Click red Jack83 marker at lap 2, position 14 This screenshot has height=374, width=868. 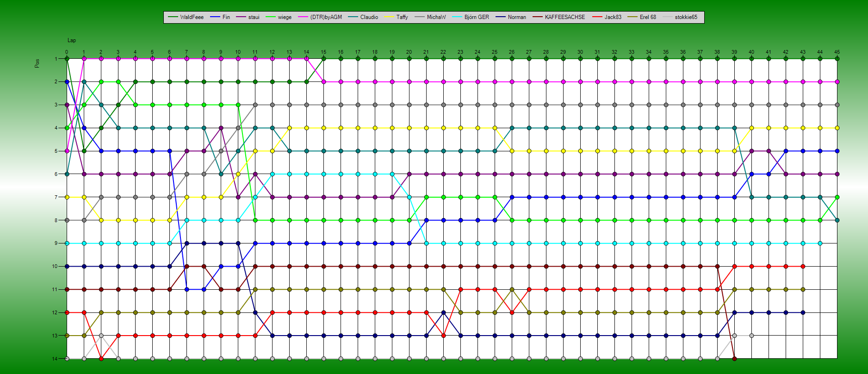click(101, 359)
